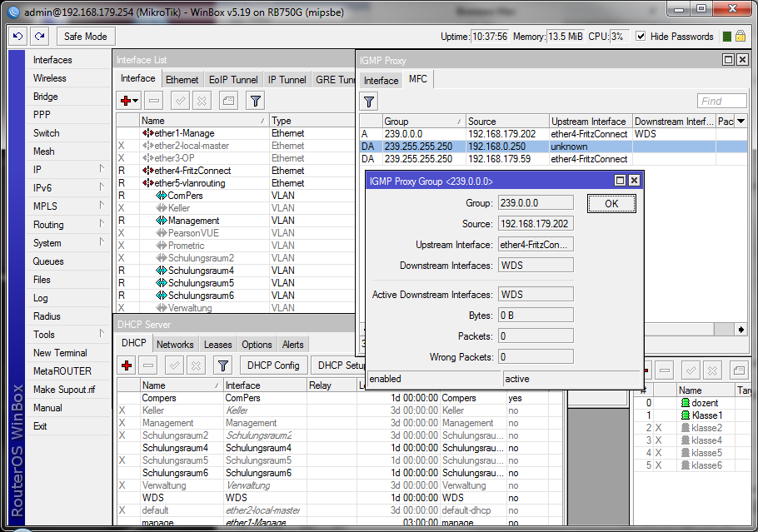Open New Terminal from sidebar

point(60,353)
